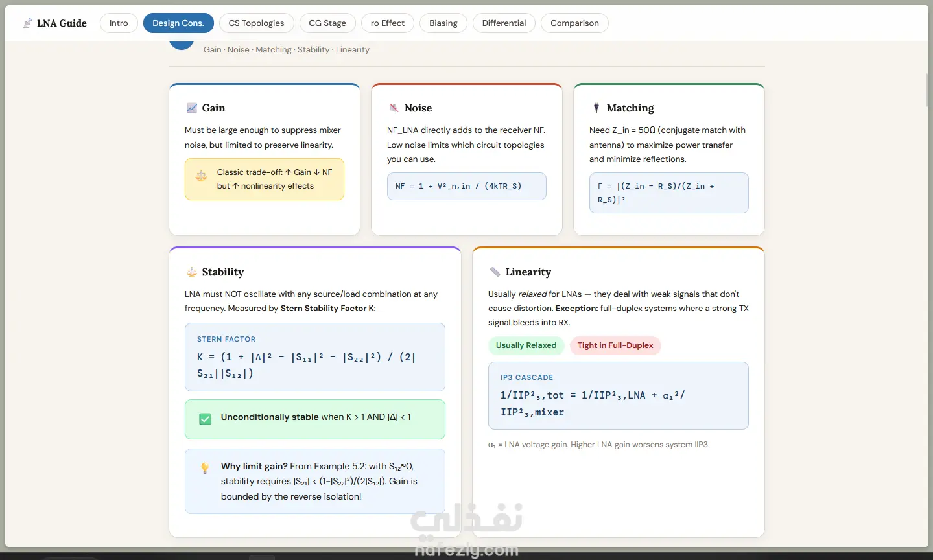Click the Gain · Noise · Matching subtitle line

tap(287, 50)
